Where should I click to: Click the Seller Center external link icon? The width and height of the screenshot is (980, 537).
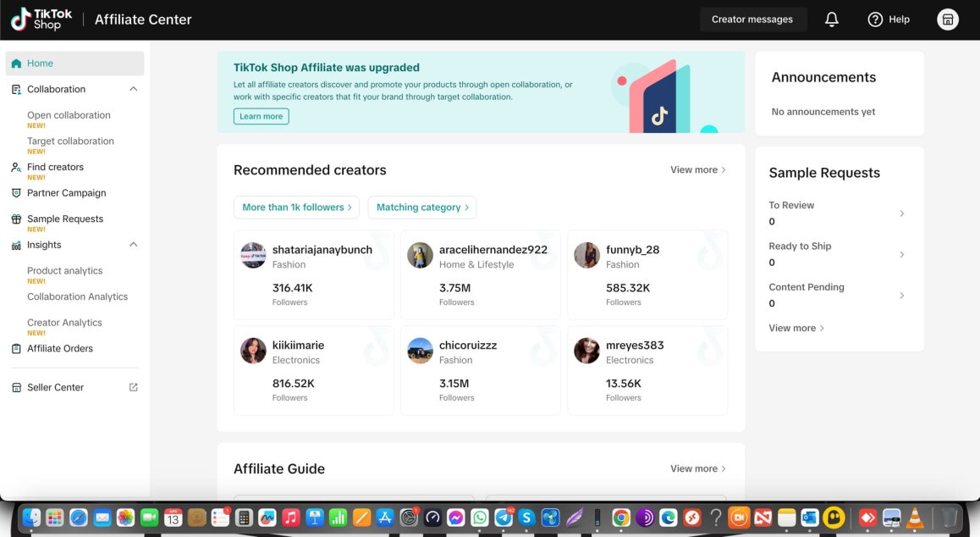click(x=133, y=387)
